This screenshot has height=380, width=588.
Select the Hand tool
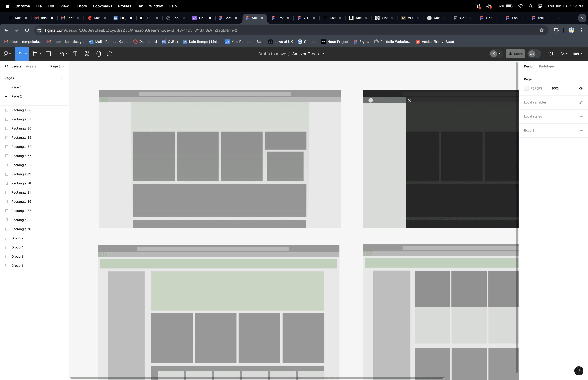98,54
